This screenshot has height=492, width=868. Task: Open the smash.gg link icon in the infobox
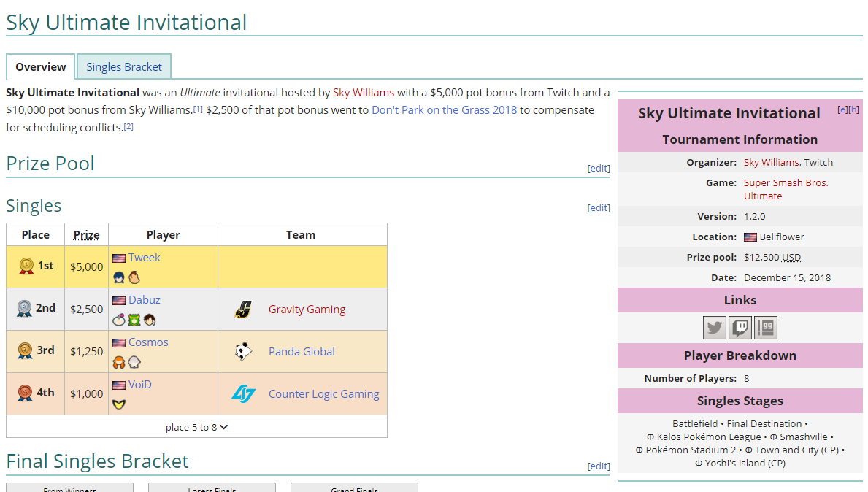(766, 328)
